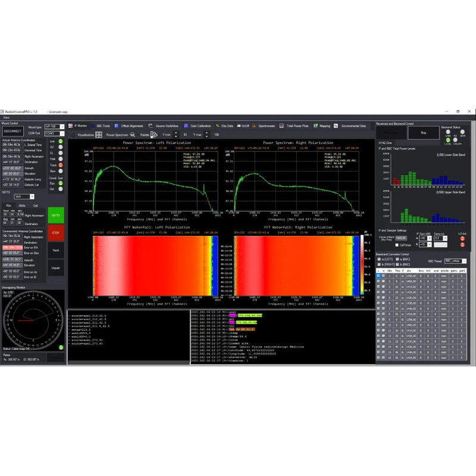476x476 pixels.
Task: Switch to the BBC Tools tab
Action: pos(101,126)
